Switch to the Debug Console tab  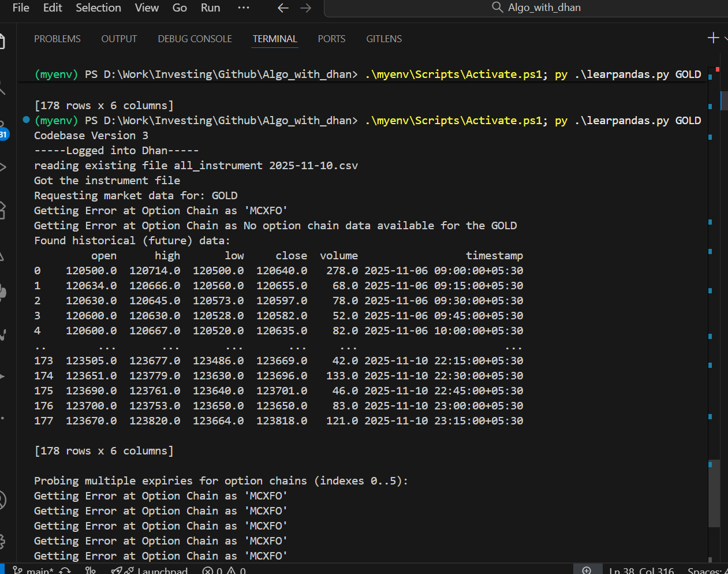tap(195, 39)
